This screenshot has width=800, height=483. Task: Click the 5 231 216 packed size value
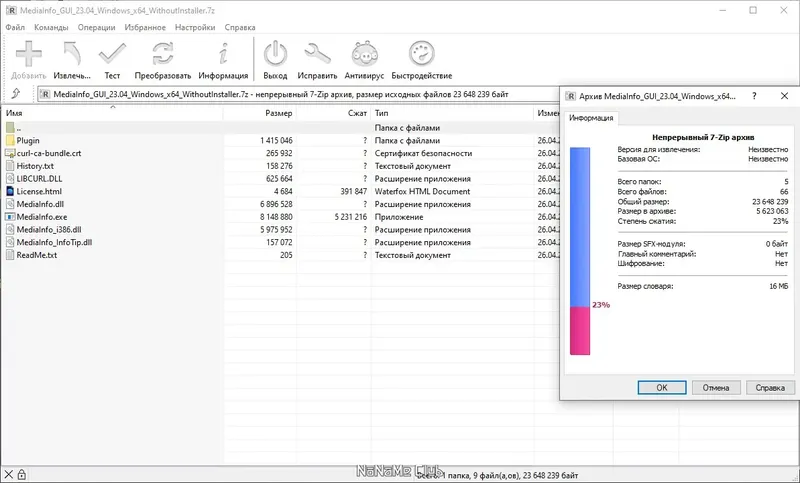(351, 217)
